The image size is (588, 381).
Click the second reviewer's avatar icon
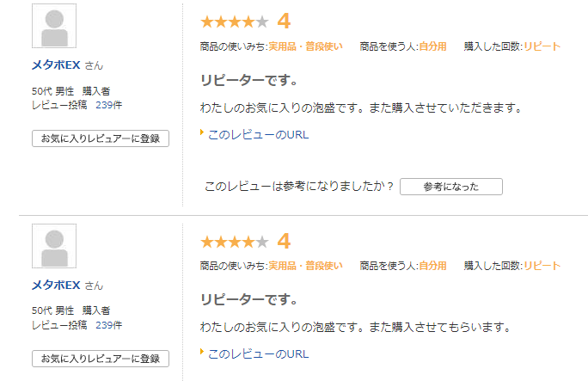point(54,246)
